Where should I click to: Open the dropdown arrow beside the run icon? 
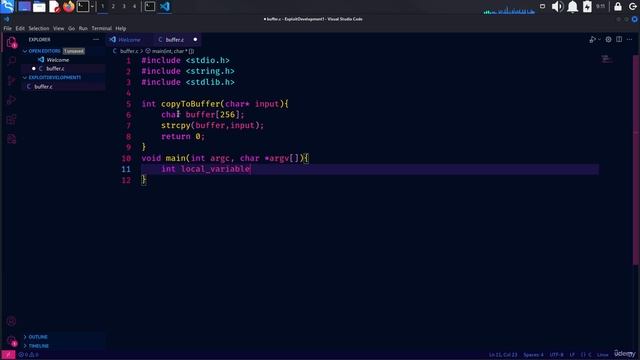[599, 40]
